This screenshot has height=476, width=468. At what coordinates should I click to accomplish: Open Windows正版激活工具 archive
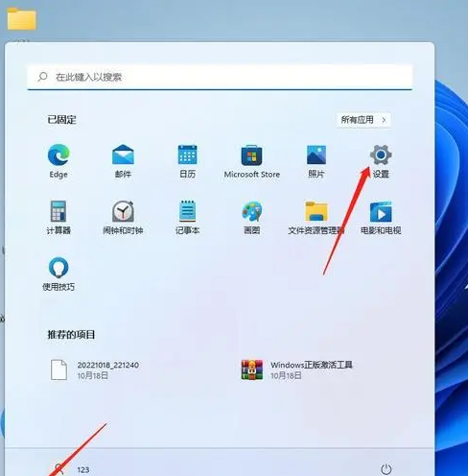296,369
